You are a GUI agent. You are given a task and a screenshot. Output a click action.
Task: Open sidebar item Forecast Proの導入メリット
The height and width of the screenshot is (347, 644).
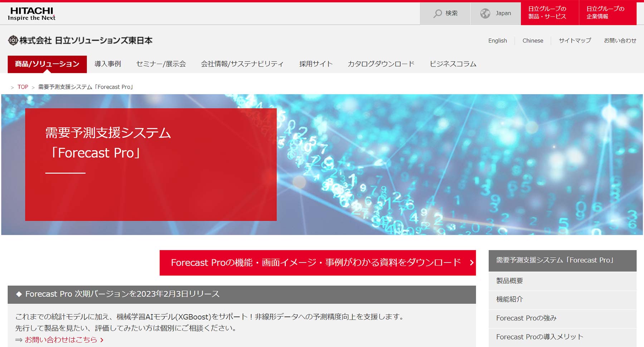[562, 337]
